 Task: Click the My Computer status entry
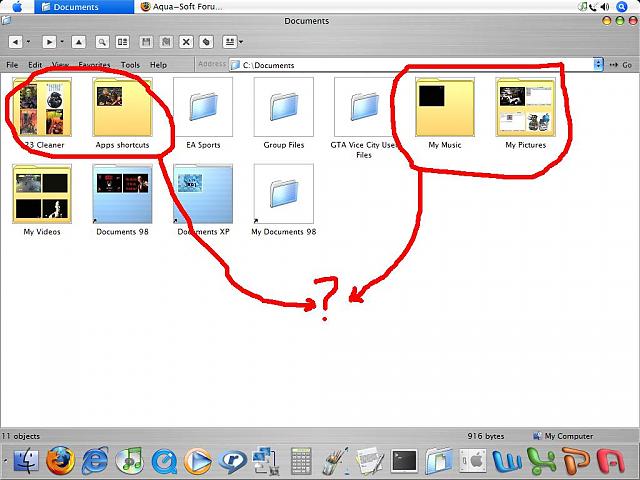click(x=563, y=436)
